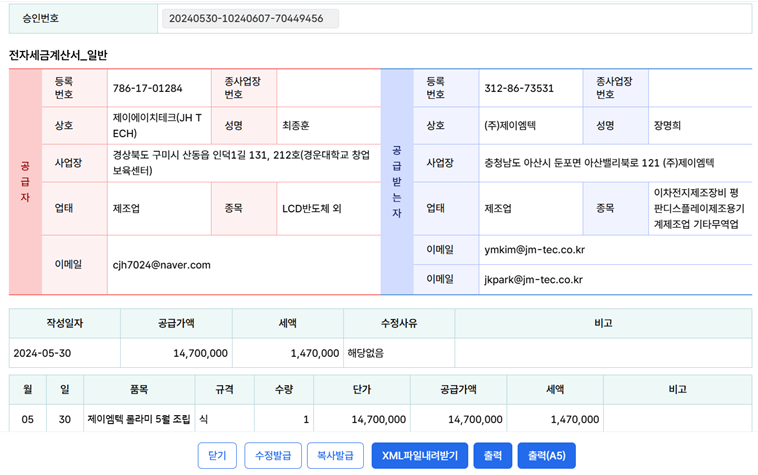Viewport: 758px width, 475px height.
Task: Click the 승인번호 value field
Action: [248, 19]
